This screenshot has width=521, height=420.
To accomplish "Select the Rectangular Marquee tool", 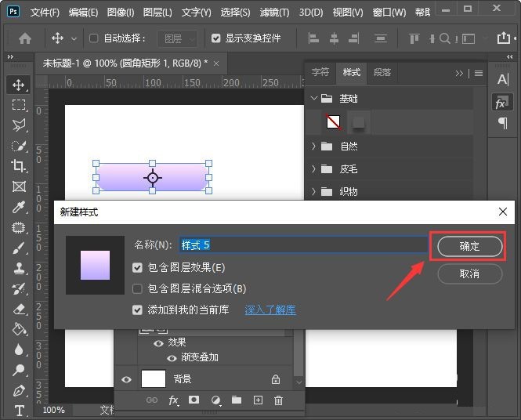I will coord(19,105).
